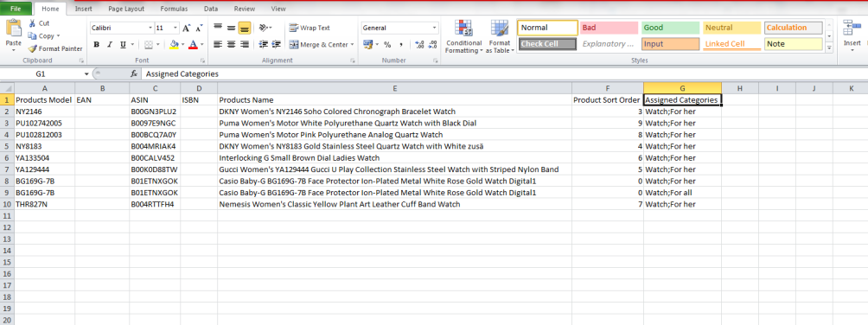Apply the Calculation cell style

pyautogui.click(x=794, y=28)
